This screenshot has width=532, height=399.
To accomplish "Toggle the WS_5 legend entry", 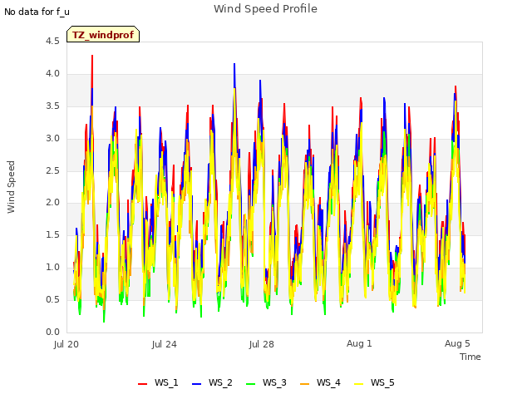I will click(374, 382).
